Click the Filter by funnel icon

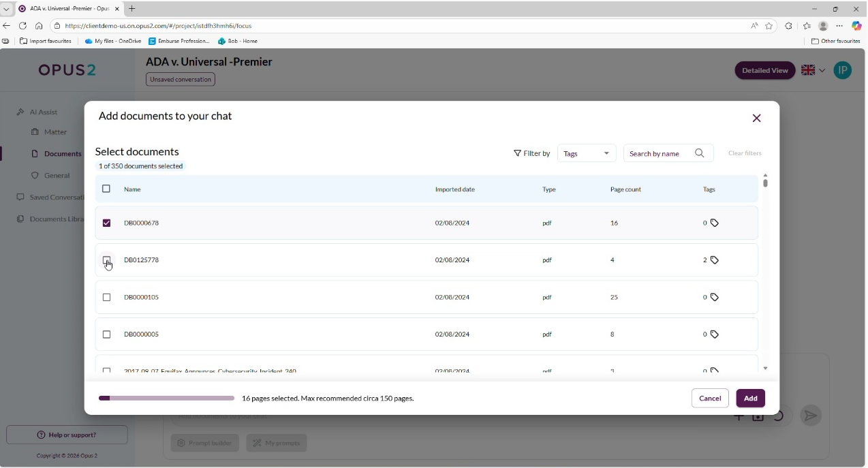click(x=517, y=153)
